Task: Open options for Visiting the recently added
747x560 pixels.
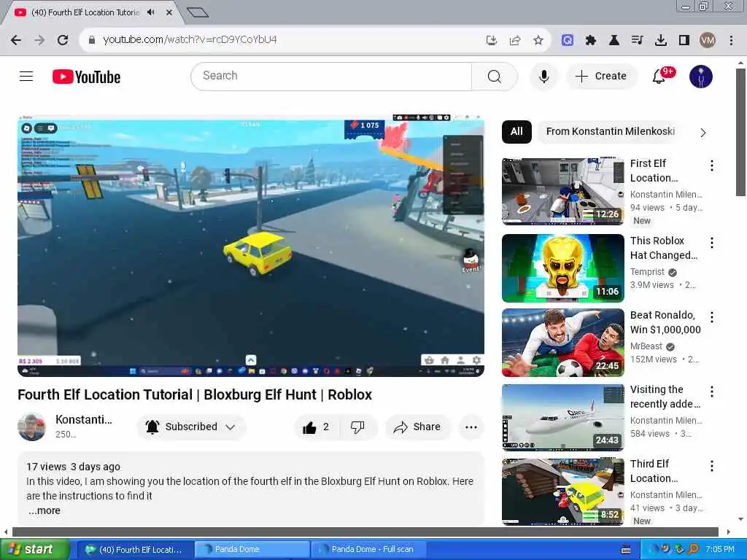Action: pyautogui.click(x=712, y=392)
